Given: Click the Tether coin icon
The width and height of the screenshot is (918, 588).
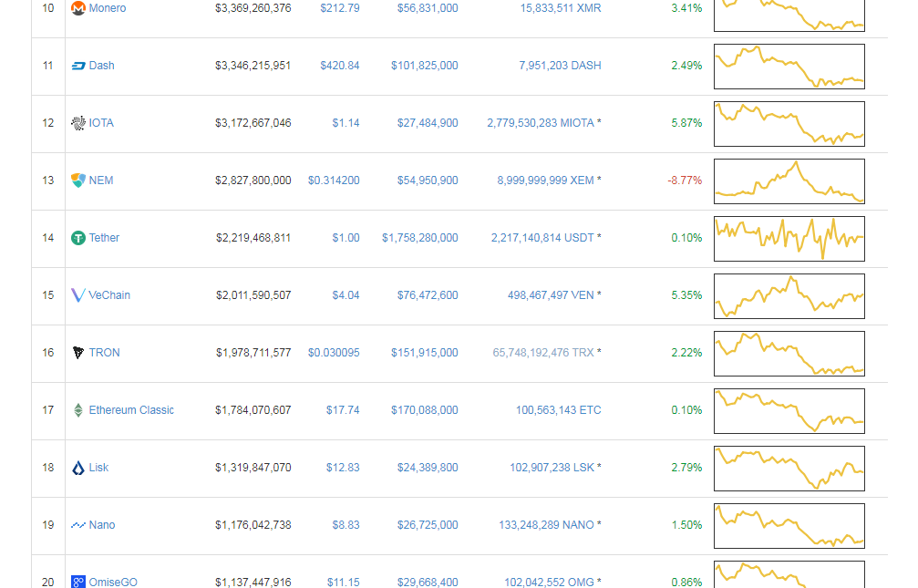Looking at the screenshot, I should (79, 238).
